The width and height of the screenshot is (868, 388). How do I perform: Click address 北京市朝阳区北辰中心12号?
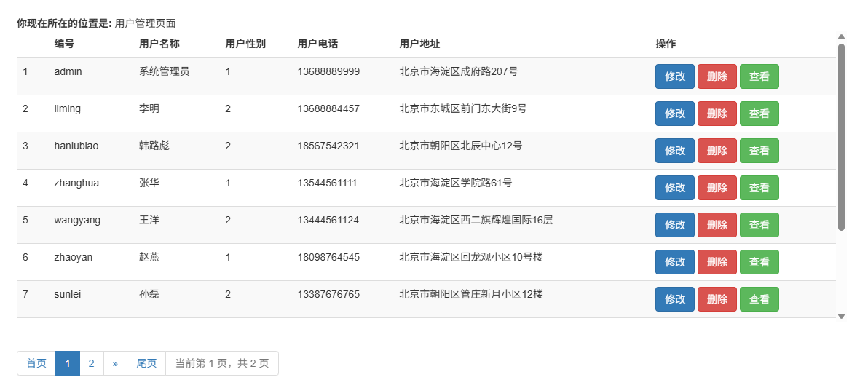(x=460, y=146)
